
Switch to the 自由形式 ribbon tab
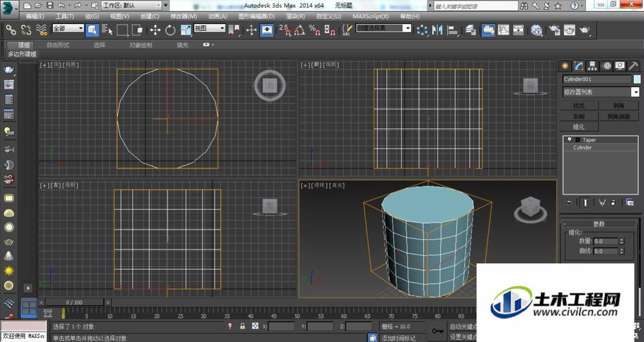[x=58, y=45]
